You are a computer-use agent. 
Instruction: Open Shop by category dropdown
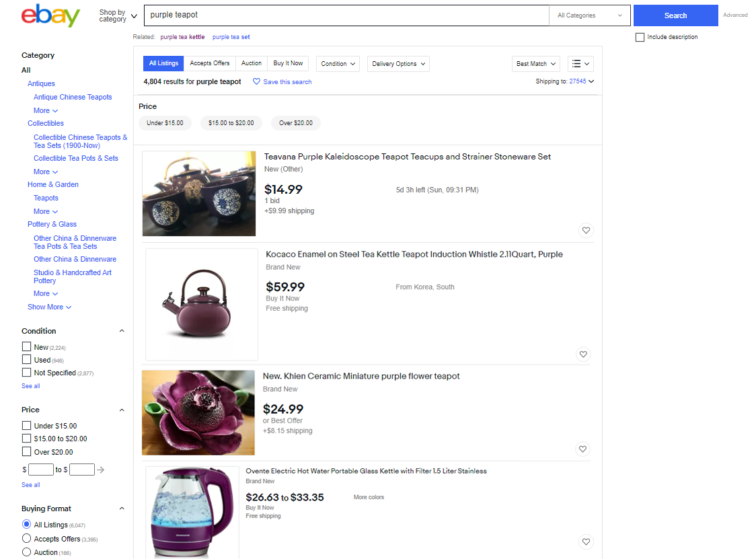point(118,16)
